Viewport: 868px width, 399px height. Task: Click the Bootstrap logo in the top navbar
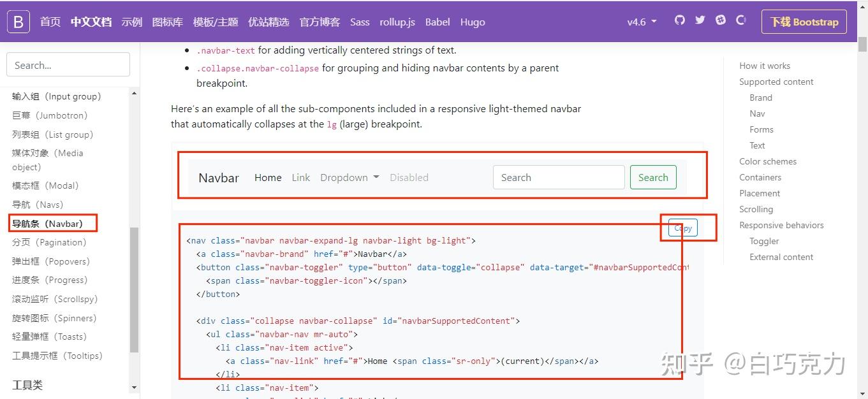click(18, 21)
